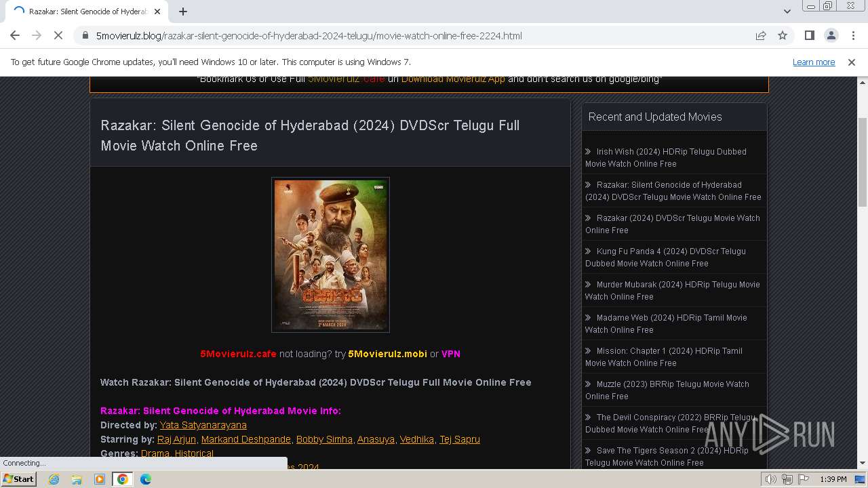The width and height of the screenshot is (868, 488).
Task: Open the Bobby Simha actor link
Action: (324, 439)
